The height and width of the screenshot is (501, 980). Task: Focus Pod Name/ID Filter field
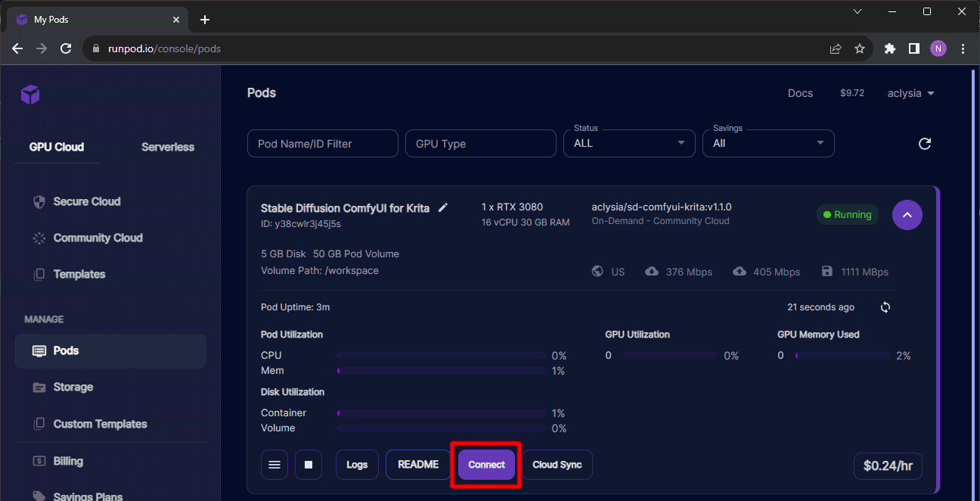323,143
